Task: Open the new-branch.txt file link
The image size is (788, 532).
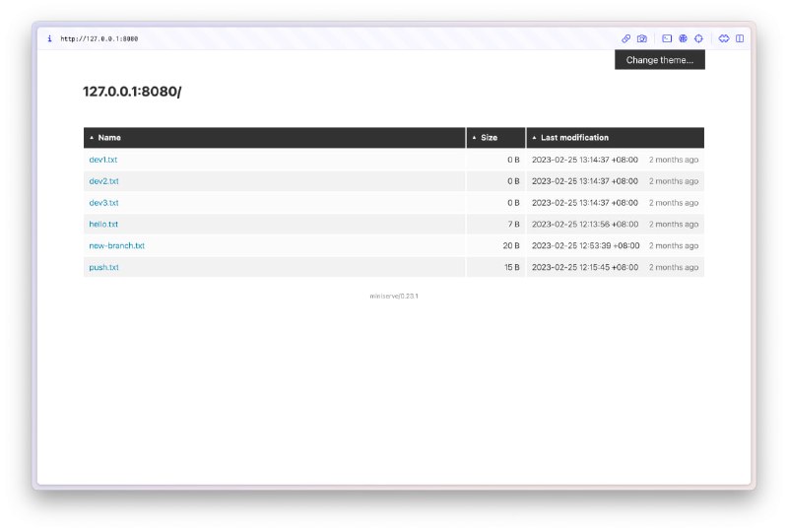Action: pyautogui.click(x=116, y=246)
